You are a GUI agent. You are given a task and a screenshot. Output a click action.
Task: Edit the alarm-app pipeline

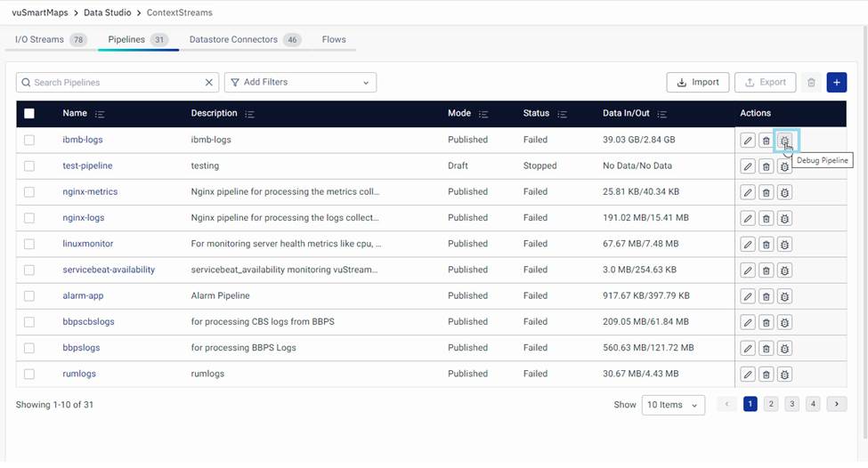tap(748, 296)
